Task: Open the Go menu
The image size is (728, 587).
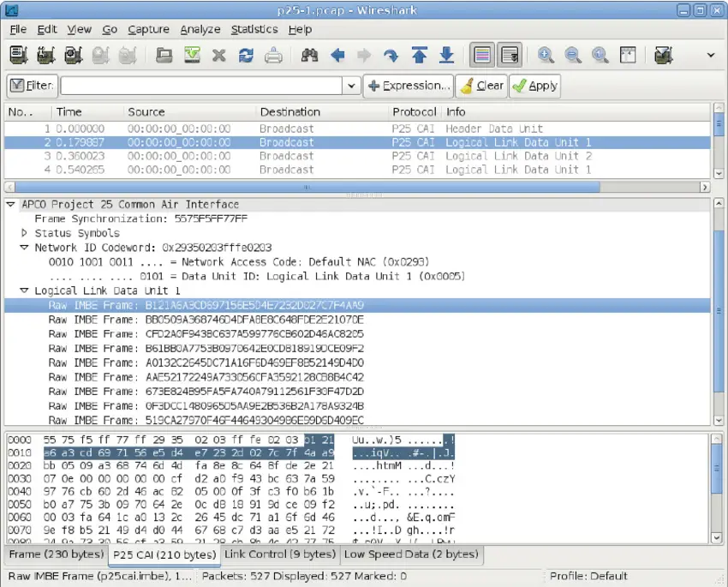Action: [x=110, y=29]
